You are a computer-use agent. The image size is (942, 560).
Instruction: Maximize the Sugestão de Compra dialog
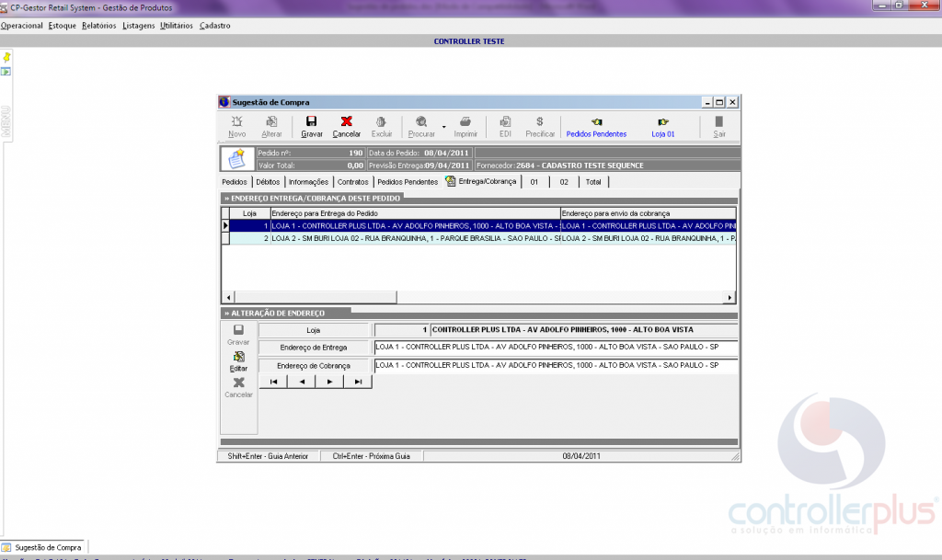pyautogui.click(x=719, y=102)
